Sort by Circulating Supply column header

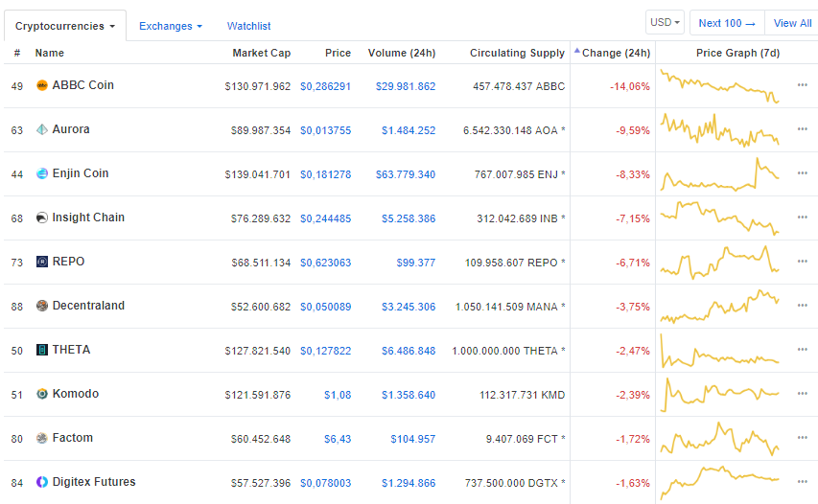(517, 53)
